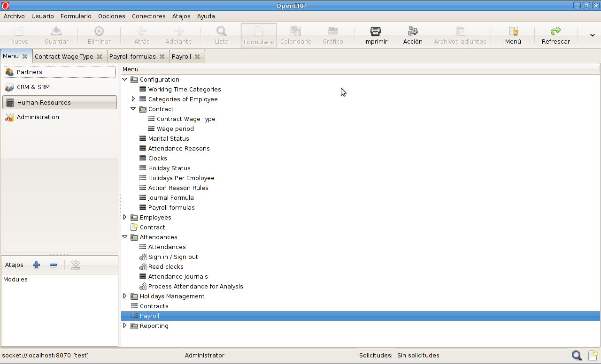The width and height of the screenshot is (601, 364).
Task: Expand the Employees node
Action: click(125, 217)
